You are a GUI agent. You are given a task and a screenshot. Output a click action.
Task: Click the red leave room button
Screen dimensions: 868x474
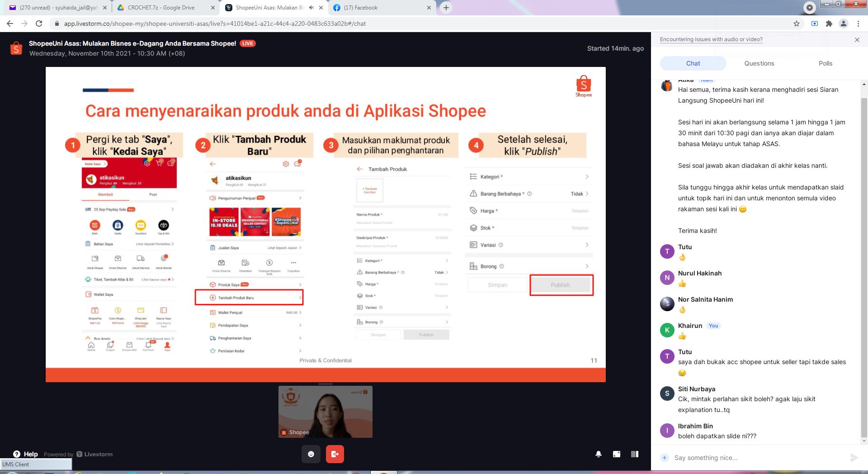(x=335, y=454)
